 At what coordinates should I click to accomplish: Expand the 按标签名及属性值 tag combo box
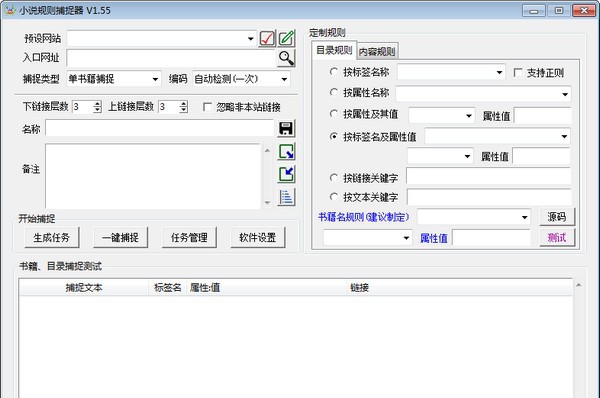[564, 137]
